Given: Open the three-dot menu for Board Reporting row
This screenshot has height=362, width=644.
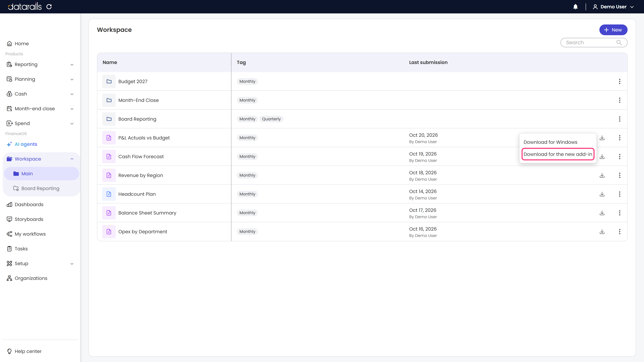Looking at the screenshot, I should pos(620,119).
